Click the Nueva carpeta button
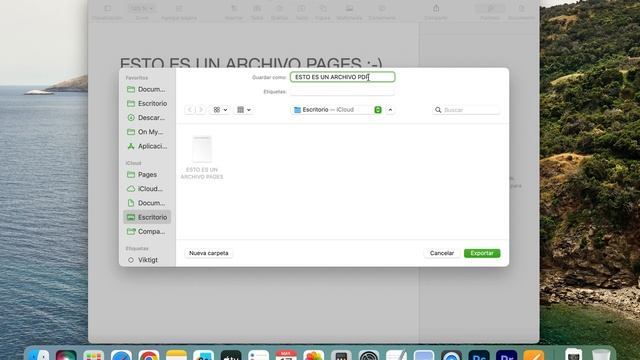This screenshot has height=360, width=640. tap(209, 253)
